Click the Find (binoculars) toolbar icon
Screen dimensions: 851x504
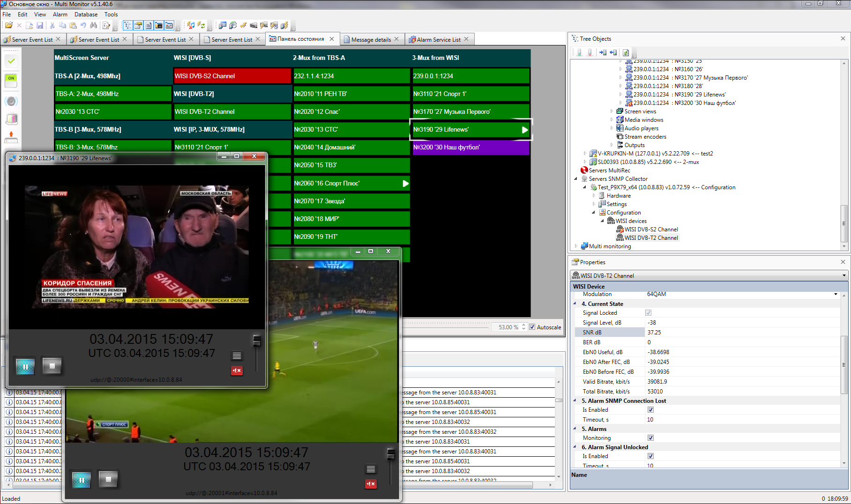[94, 25]
